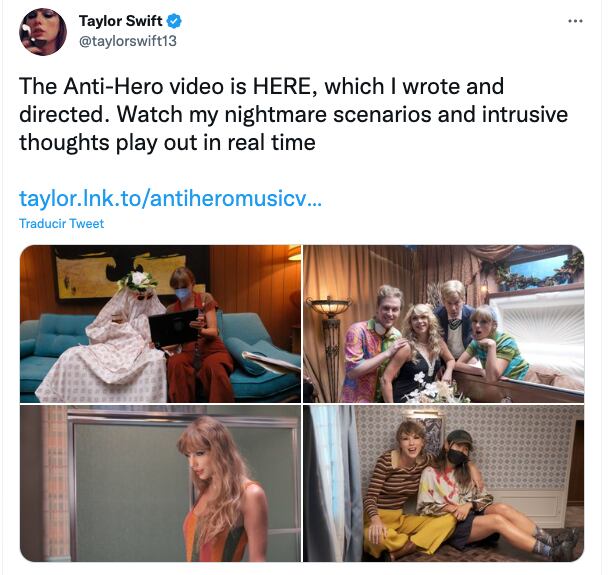The width and height of the screenshot is (611, 575).
Task: Open the ghost sheet couch photo
Action: (160, 324)
